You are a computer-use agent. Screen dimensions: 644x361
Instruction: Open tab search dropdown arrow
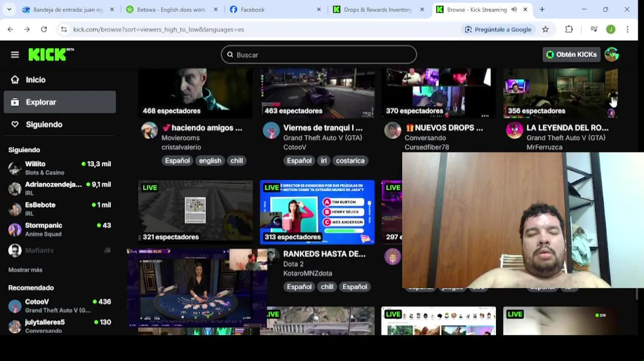pos(9,10)
